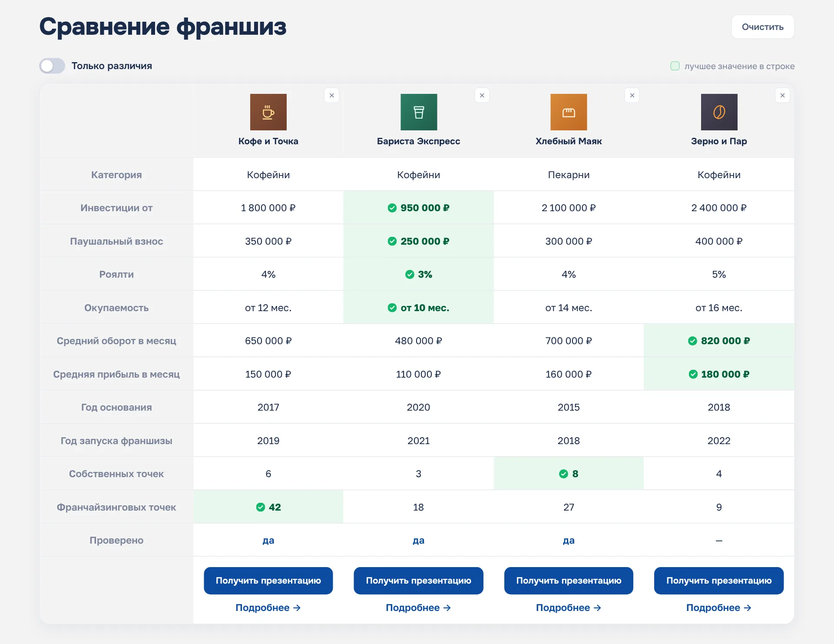Viewport: 834px width, 644px height.
Task: Remove Бариста Экспресс column with its X
Action: pos(482,96)
